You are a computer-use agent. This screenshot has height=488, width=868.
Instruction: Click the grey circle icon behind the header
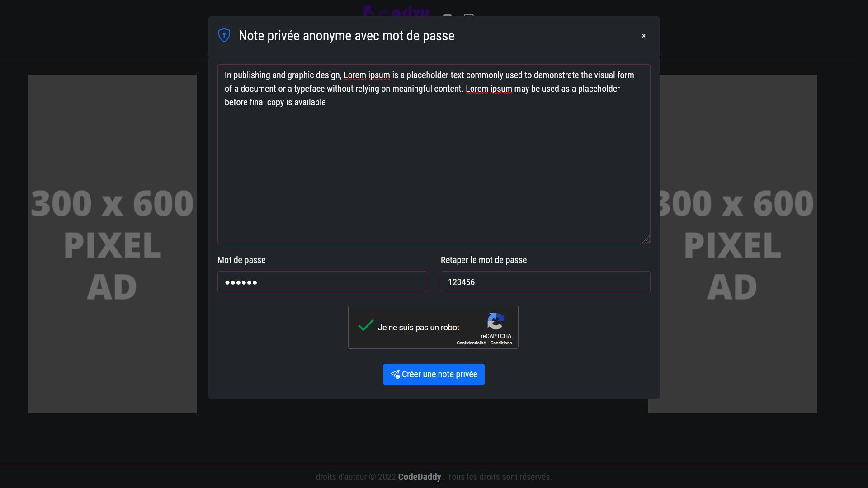(447, 16)
